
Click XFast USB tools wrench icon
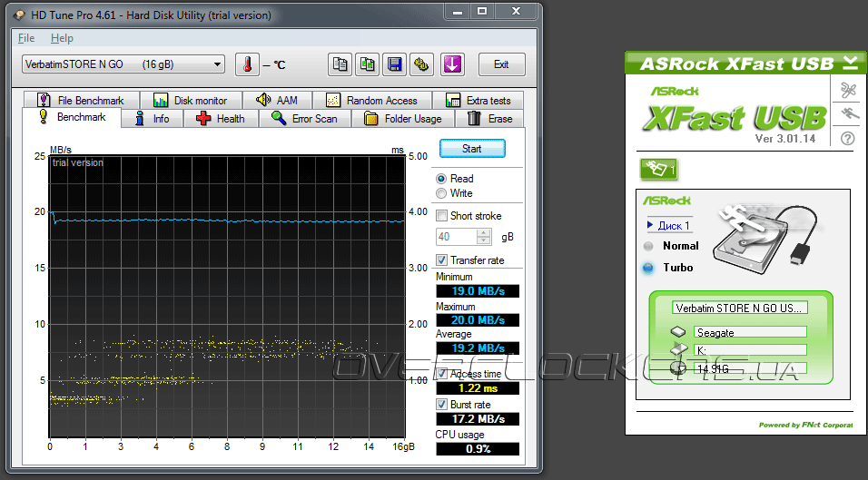(847, 89)
